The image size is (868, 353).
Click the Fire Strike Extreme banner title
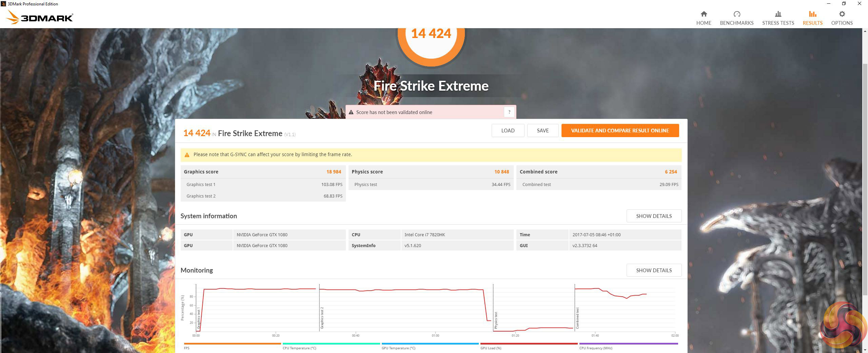(x=431, y=86)
